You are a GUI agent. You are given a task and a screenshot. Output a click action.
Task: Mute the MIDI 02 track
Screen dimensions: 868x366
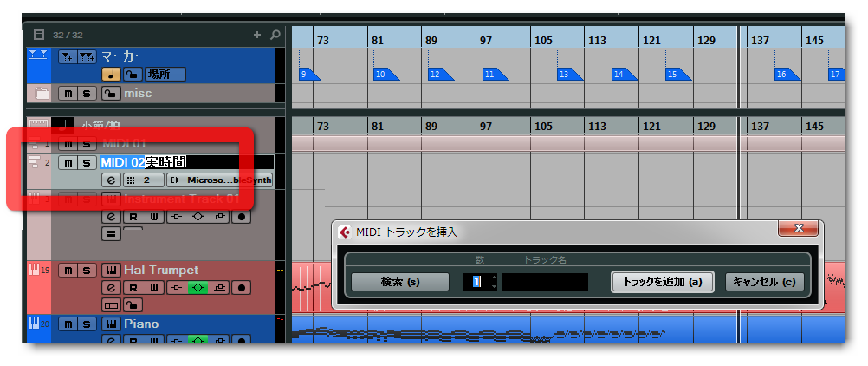click(68, 162)
